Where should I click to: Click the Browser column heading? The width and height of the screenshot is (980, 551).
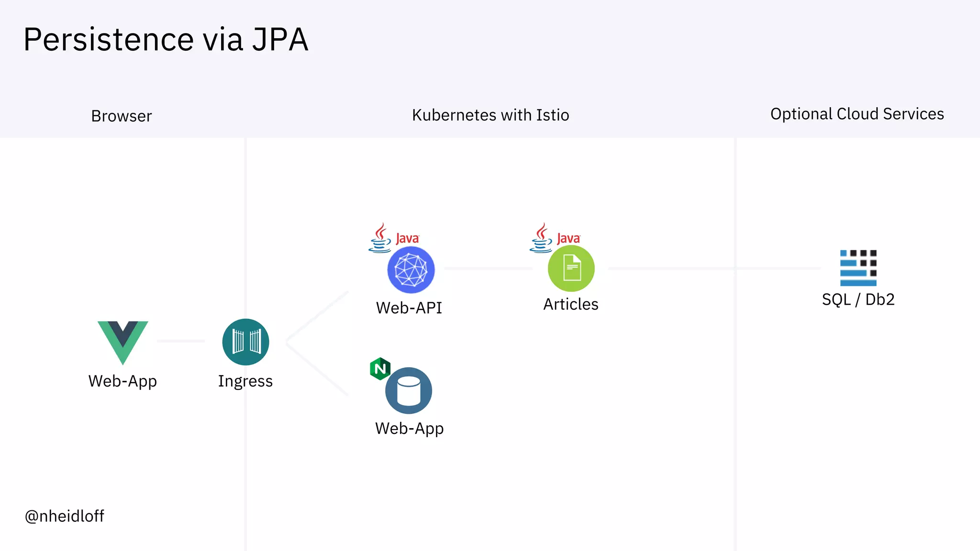point(122,116)
